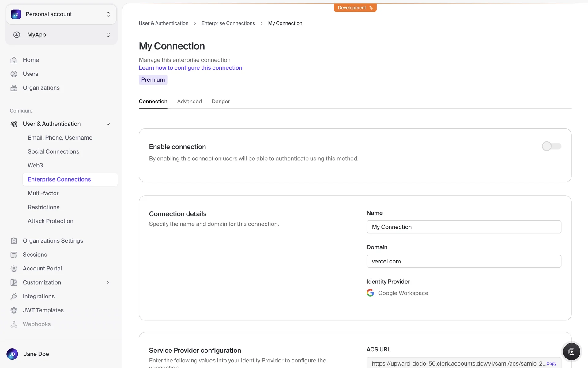The image size is (588, 368).
Task: Open the Learn how to configure link
Action: (190, 68)
